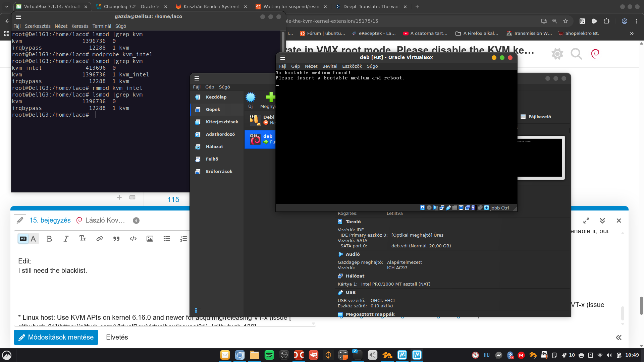Image resolution: width=644 pixels, height=362 pixels.
Task: Toggle italic formatting in the editor
Action: 66,239
